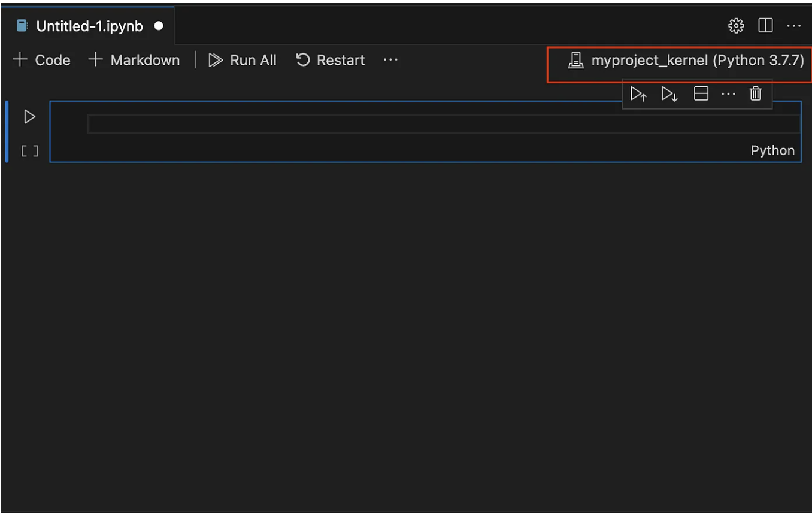This screenshot has width=812, height=513.
Task: Run the cell and all below
Action: pos(669,93)
